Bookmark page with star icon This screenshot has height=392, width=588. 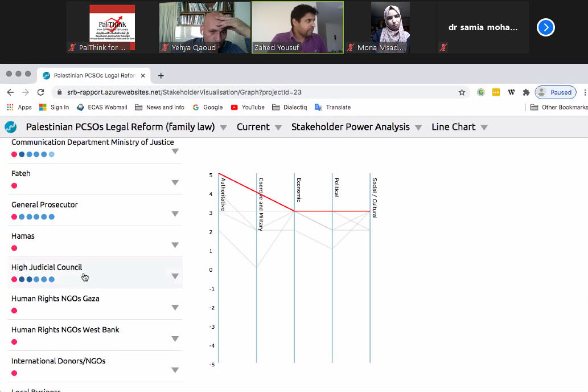point(462,92)
